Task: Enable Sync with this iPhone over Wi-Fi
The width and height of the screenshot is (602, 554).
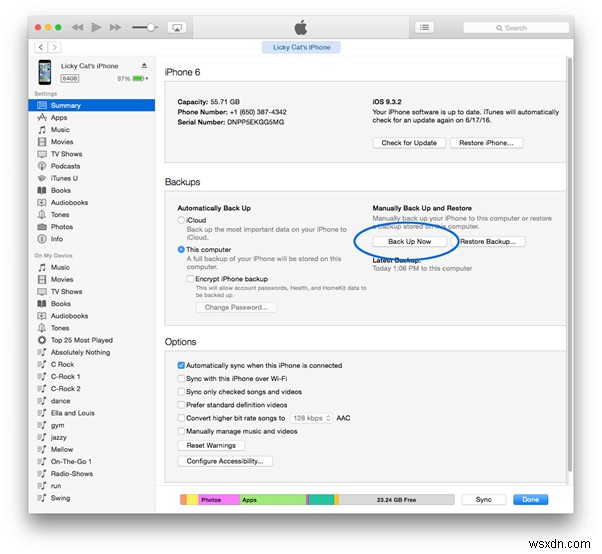Action: pyautogui.click(x=181, y=379)
